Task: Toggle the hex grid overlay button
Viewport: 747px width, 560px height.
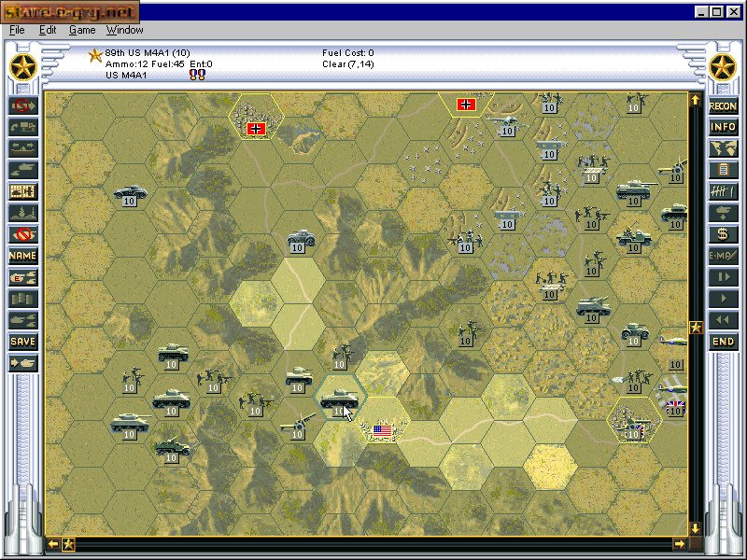Action: [22, 191]
